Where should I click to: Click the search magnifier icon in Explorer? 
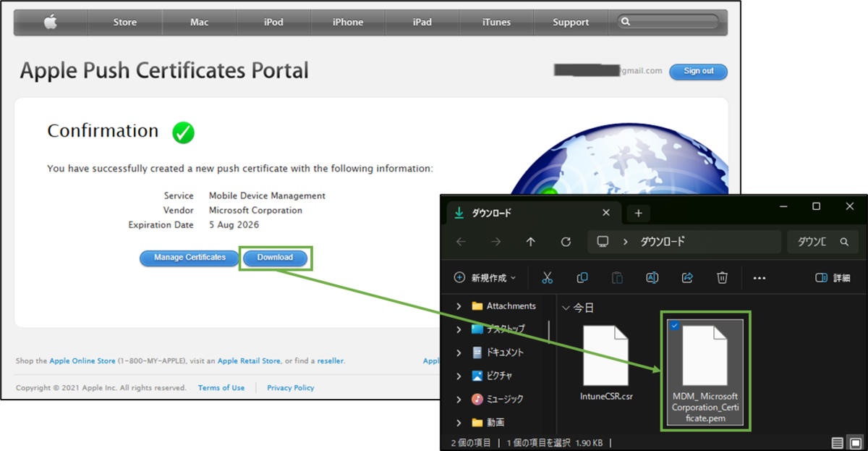coord(843,242)
